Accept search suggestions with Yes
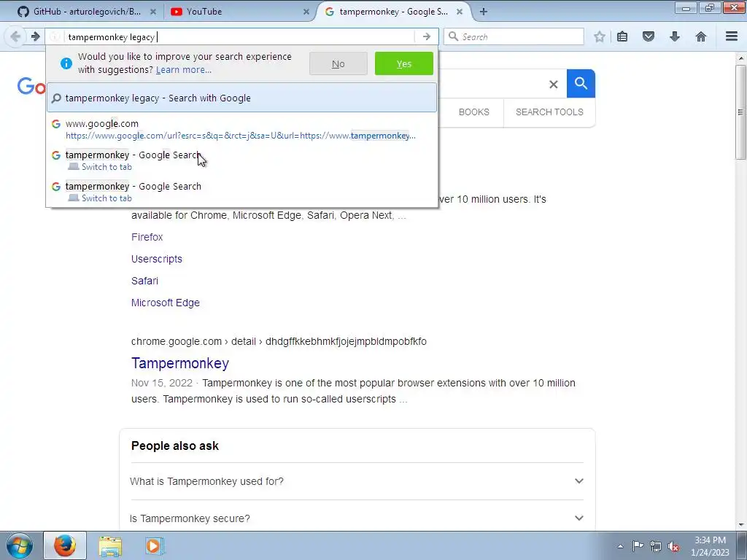 [x=404, y=63]
